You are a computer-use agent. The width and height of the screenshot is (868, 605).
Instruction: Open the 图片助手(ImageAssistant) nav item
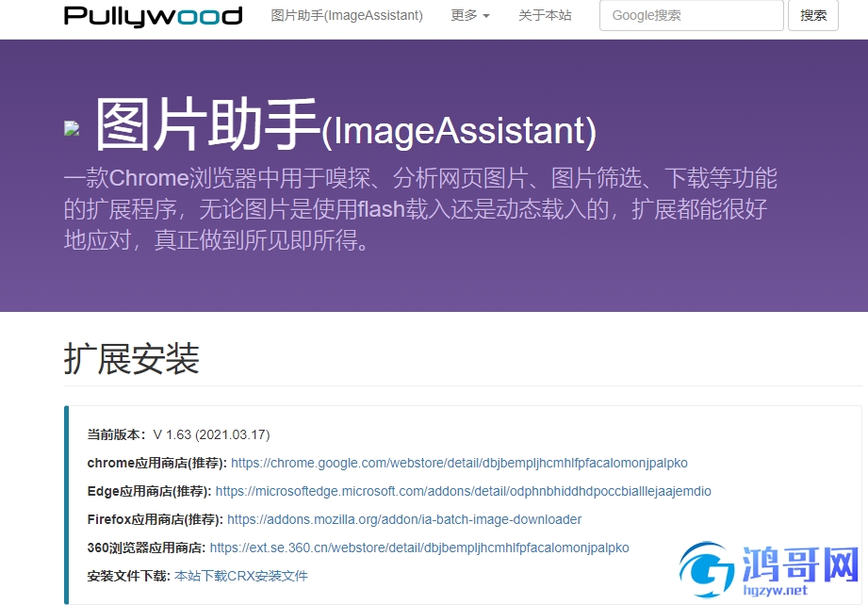(347, 15)
